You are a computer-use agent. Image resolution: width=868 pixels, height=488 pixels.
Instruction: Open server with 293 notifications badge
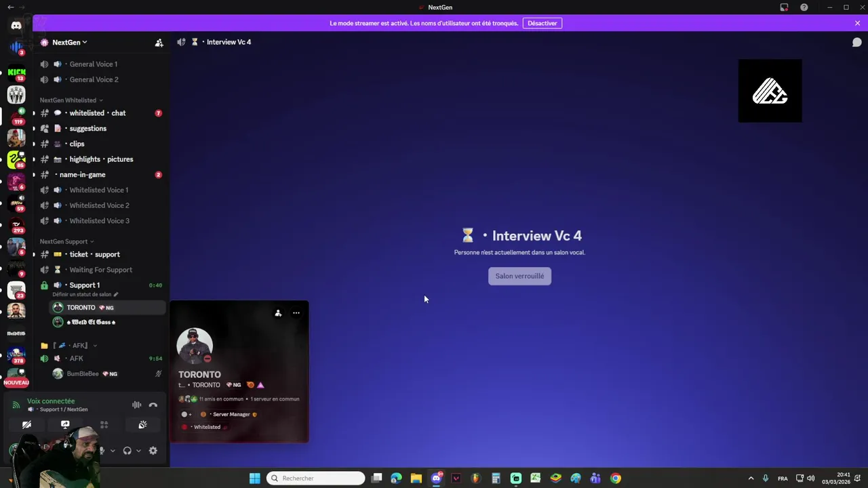(x=16, y=224)
